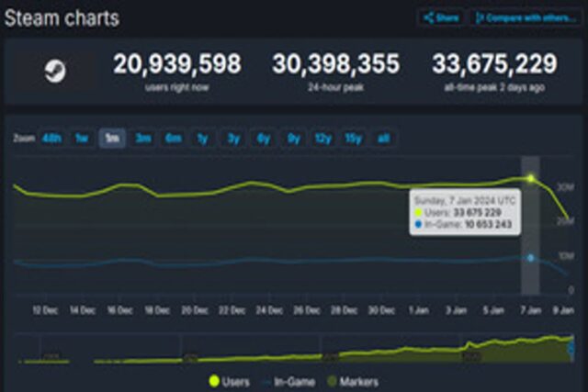Select the 15y zoom range

tap(354, 139)
